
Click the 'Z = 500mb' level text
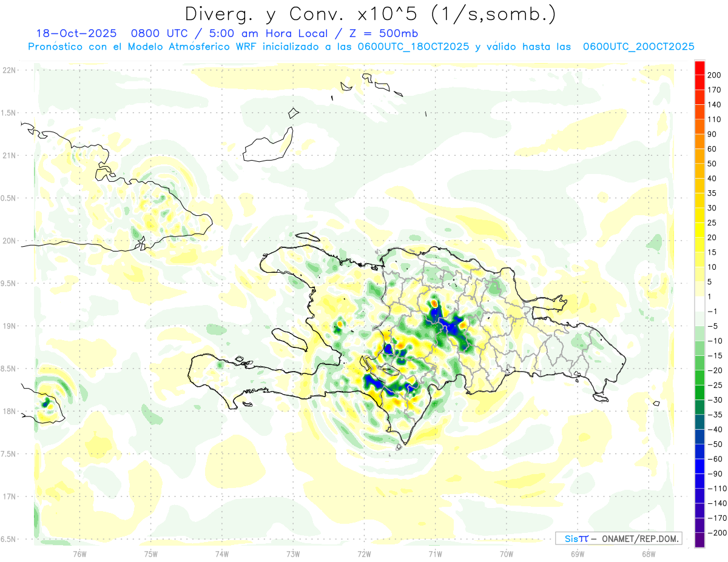383,33
